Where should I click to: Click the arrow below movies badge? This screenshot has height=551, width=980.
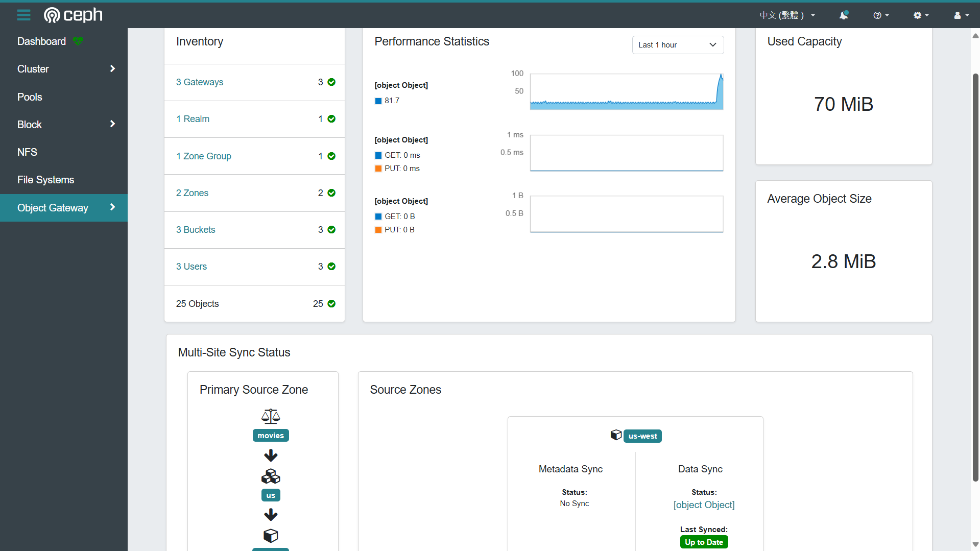(x=271, y=455)
